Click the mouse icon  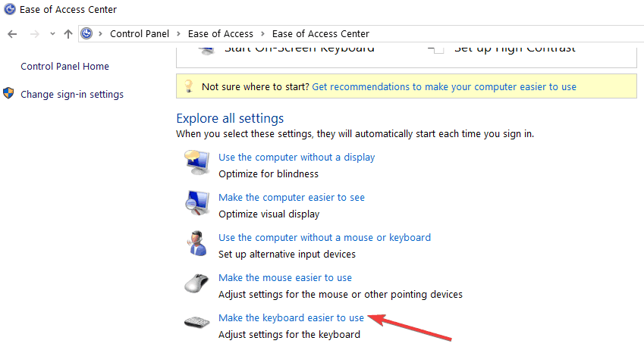[196, 283]
